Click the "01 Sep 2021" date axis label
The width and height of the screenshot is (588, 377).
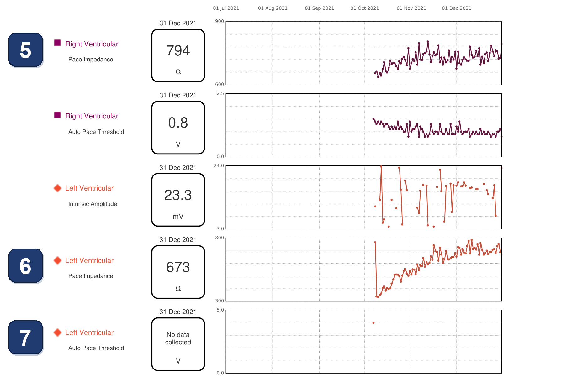tap(320, 8)
